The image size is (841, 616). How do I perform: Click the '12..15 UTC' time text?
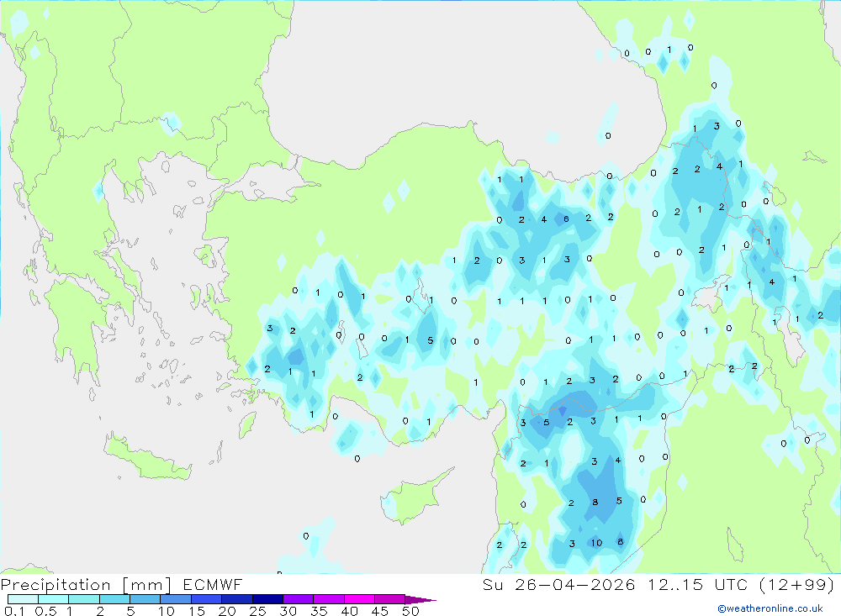tap(697, 585)
